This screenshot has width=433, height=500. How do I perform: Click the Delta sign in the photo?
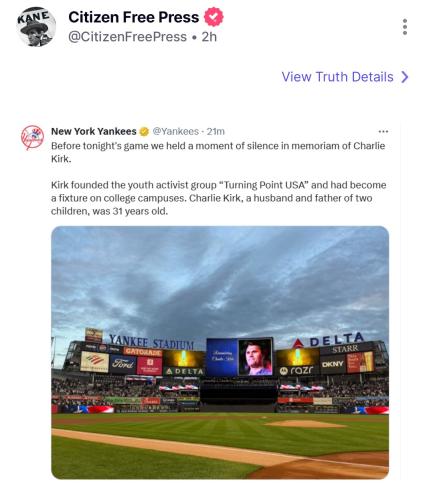[x=328, y=340]
